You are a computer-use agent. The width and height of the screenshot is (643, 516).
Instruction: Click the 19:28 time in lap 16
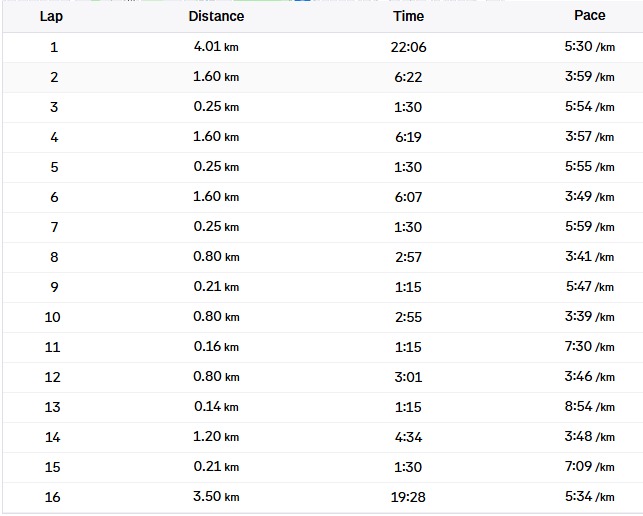click(408, 497)
